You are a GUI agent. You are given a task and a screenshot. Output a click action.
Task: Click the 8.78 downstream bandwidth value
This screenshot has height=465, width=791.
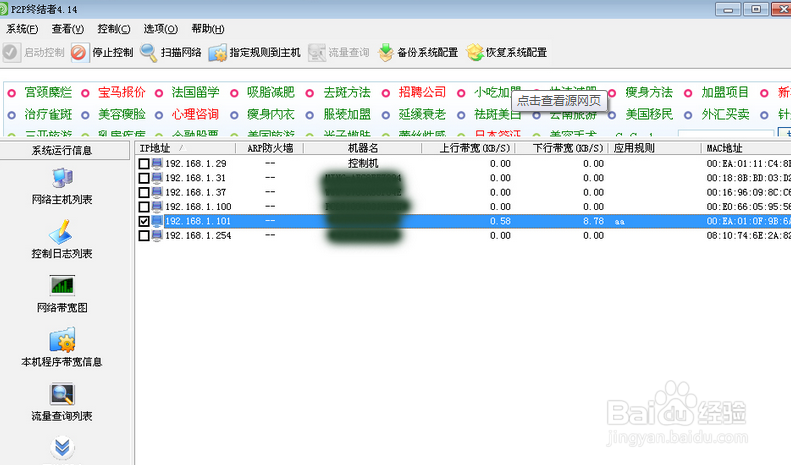point(593,221)
